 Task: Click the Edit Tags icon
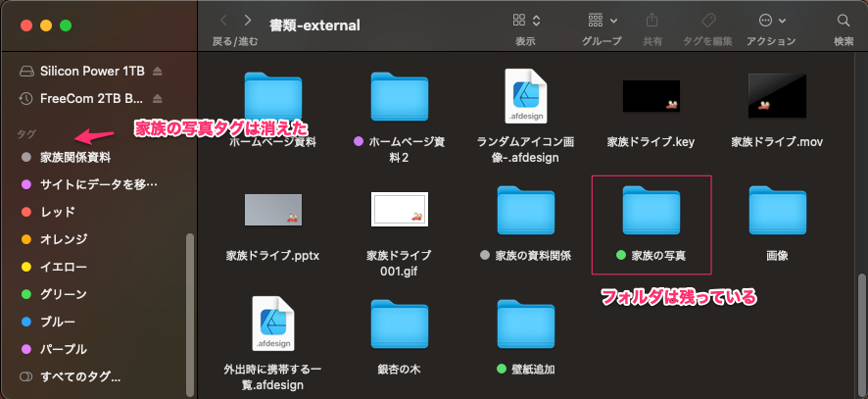point(708,21)
